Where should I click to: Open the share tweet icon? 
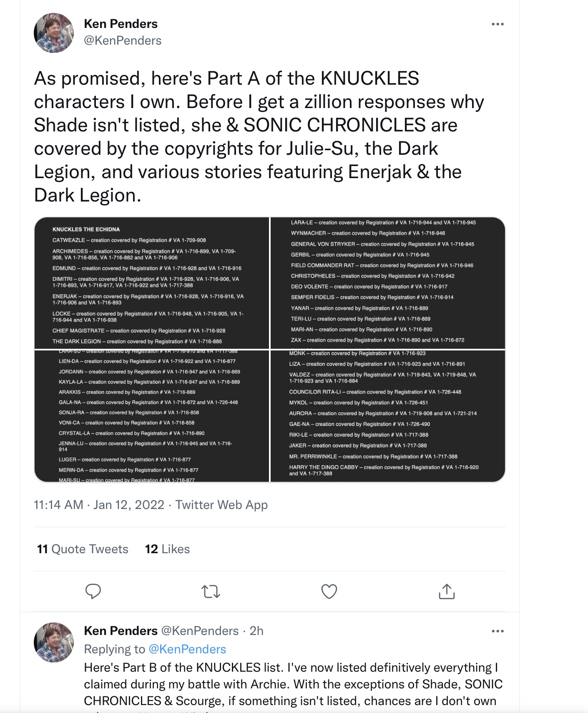point(447,591)
